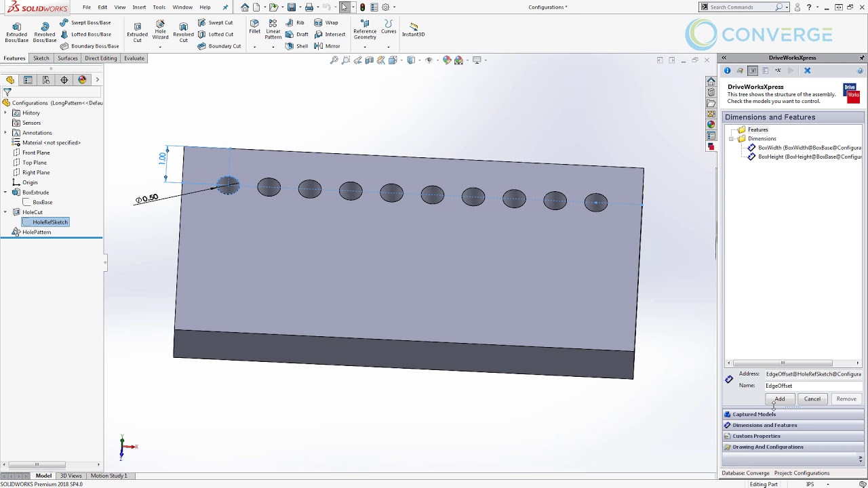Viewport: 868px width, 488px height.
Task: Switch to the Sketch tab
Action: (41, 58)
